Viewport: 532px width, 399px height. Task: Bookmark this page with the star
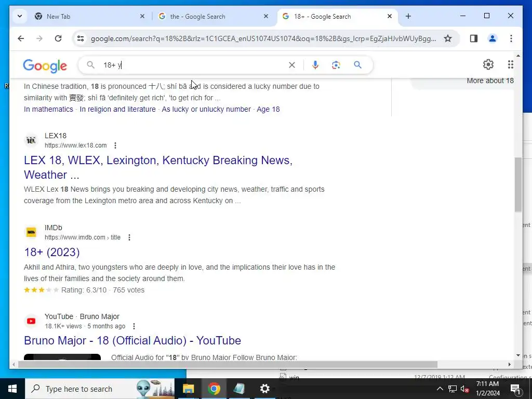click(448, 38)
